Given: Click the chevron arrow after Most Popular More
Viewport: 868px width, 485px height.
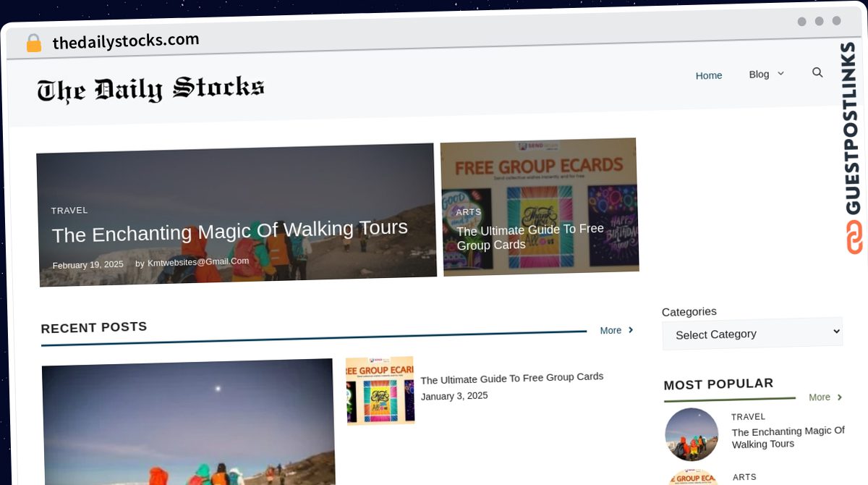Looking at the screenshot, I should tap(840, 397).
